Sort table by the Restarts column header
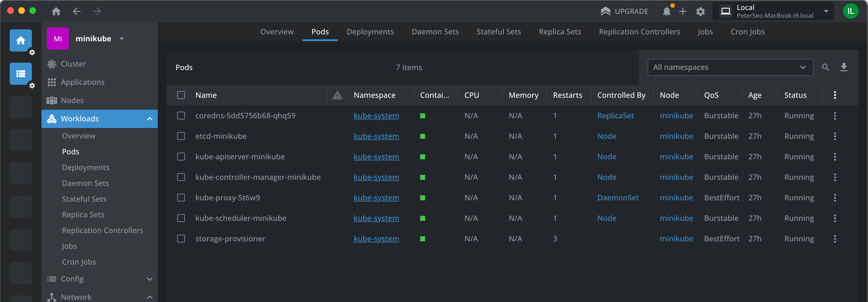Image resolution: width=868 pixels, height=302 pixels. [567, 95]
